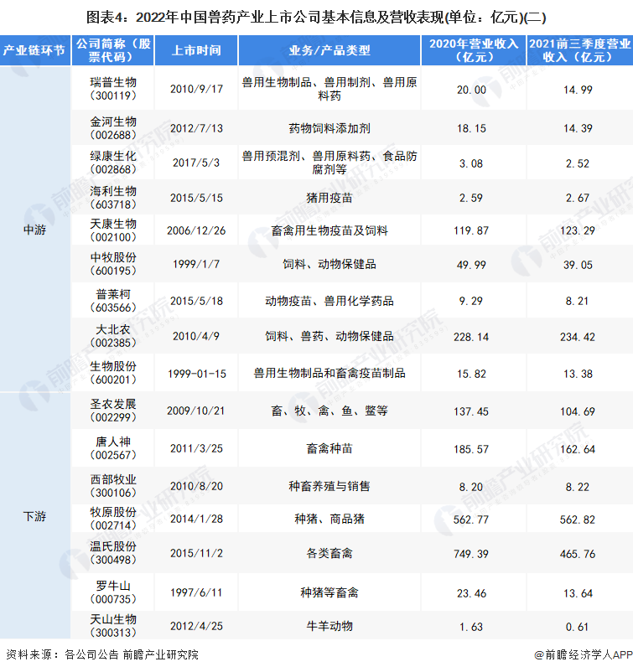Click the 2021 revenue value 14.99
This screenshot has height=672, width=633.
578,90
